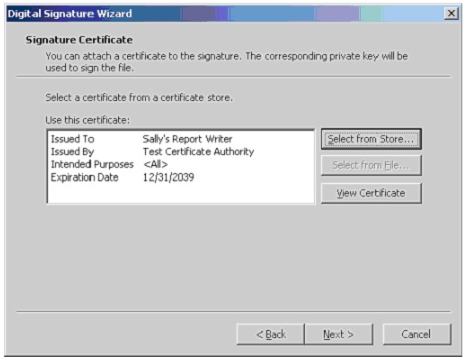Screen dimensions: 467x363
Task: Click the Test Certificate Authority value
Action: pyautogui.click(x=198, y=152)
